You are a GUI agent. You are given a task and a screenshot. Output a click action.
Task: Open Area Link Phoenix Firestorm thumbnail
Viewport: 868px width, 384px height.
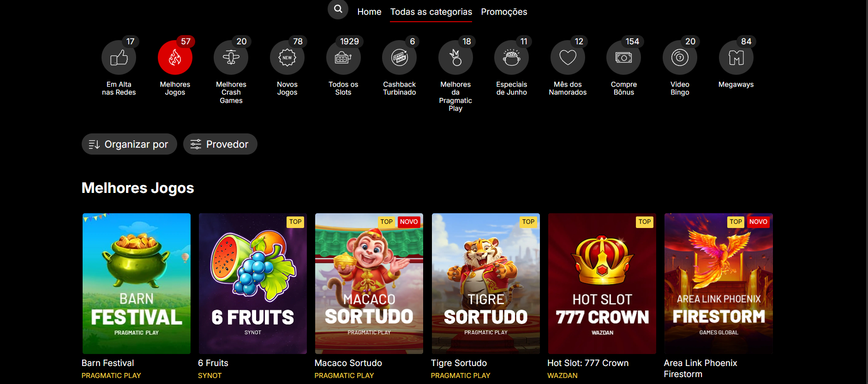(x=718, y=283)
